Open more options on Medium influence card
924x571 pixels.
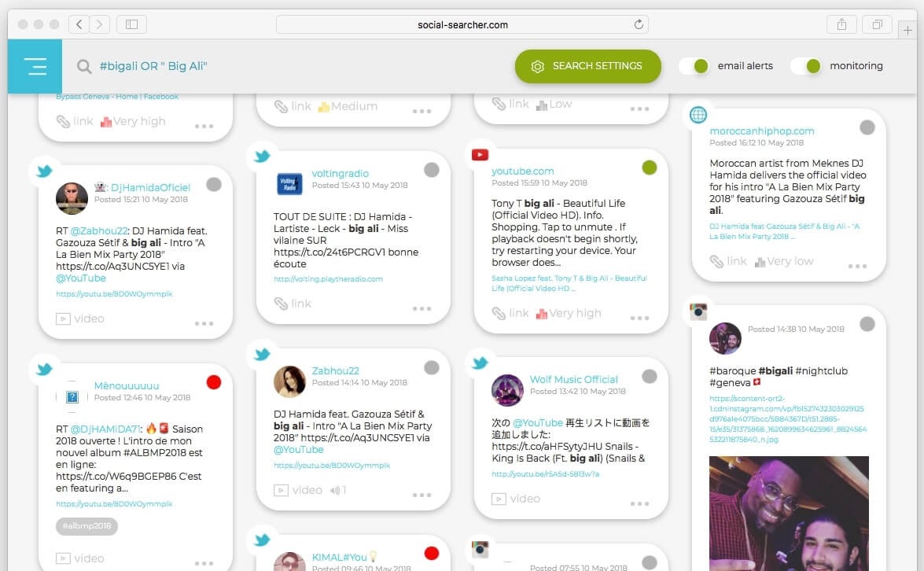422,112
